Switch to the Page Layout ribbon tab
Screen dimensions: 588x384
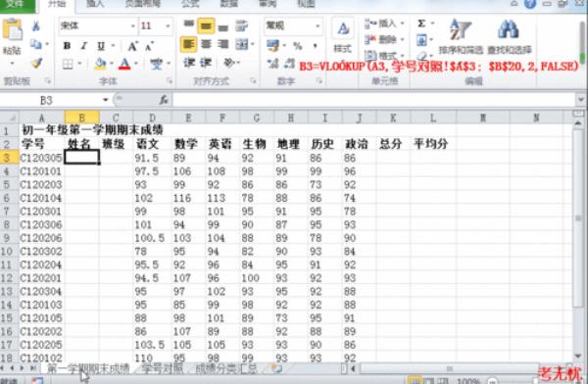pos(143,4)
